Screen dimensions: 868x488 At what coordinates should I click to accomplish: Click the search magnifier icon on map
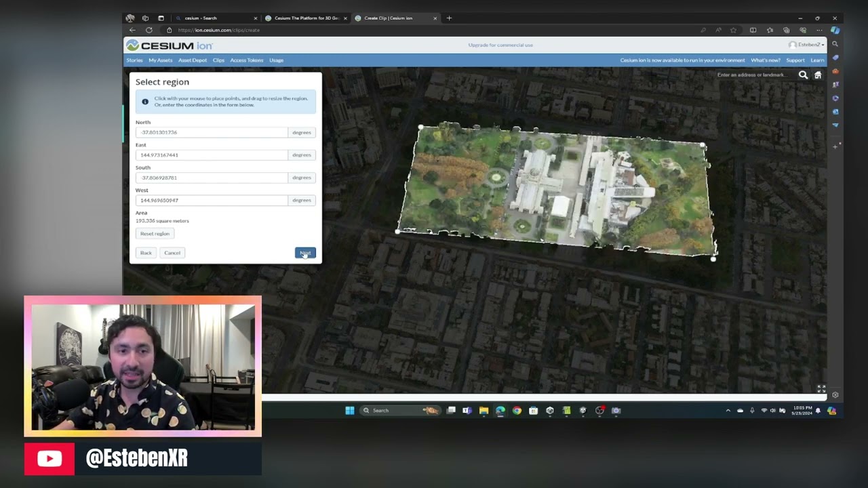coord(803,75)
